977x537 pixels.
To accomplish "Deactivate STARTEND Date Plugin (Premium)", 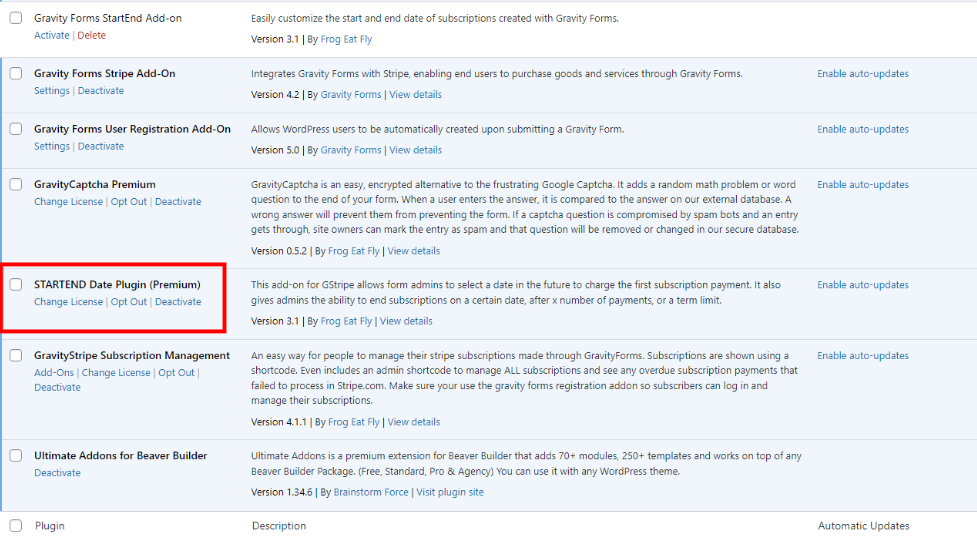I will pos(178,302).
